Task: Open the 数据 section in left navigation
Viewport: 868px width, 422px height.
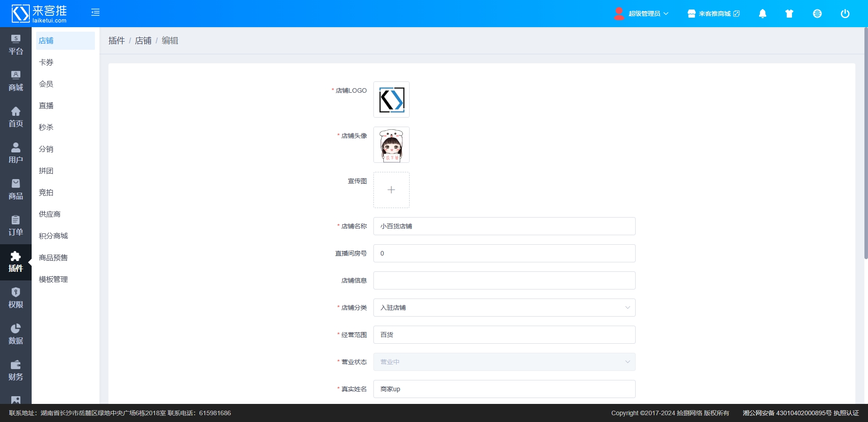Action: (16, 335)
